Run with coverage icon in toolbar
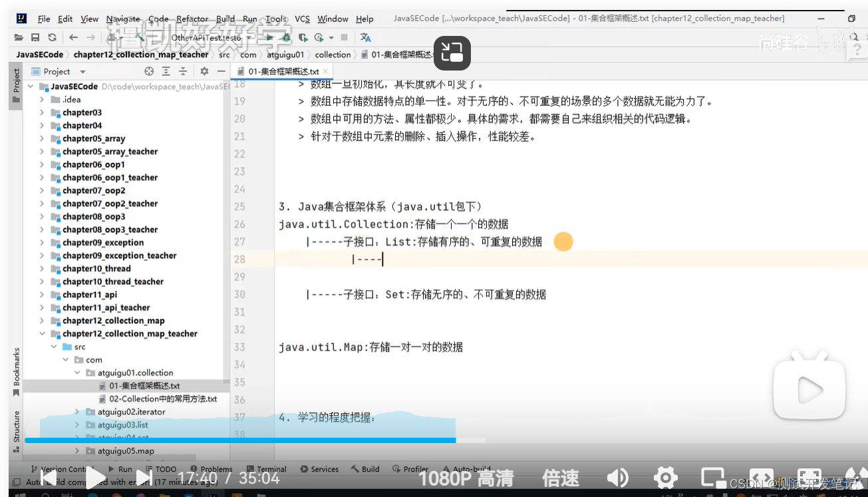The height and width of the screenshot is (497, 868). pyautogui.click(x=303, y=37)
